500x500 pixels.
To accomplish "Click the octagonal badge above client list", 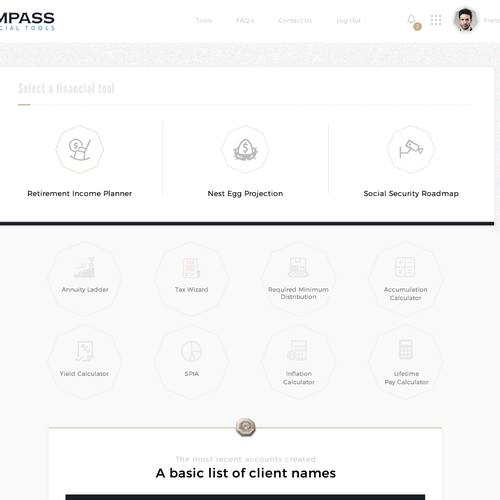I will tap(245, 427).
